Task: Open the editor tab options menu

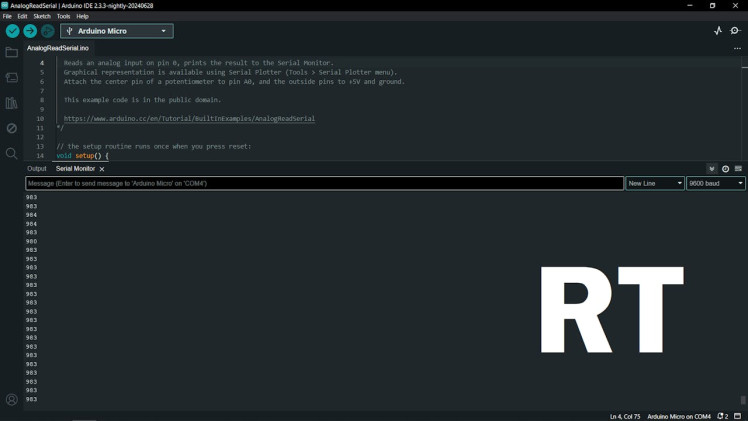Action: pyautogui.click(x=738, y=49)
